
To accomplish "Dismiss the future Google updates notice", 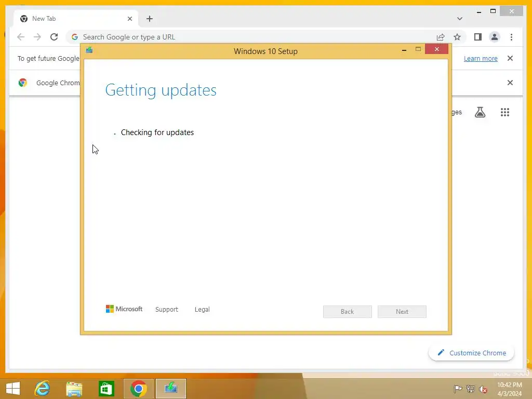I will (x=510, y=58).
